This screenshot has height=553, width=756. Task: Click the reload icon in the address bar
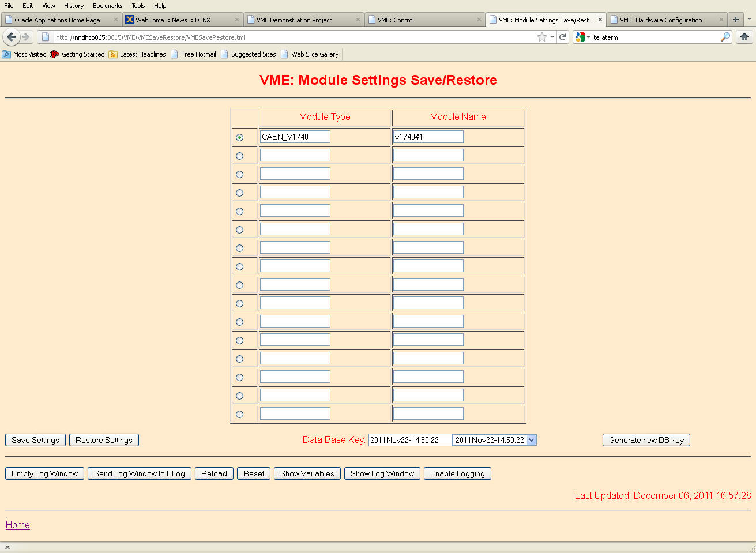tap(563, 37)
